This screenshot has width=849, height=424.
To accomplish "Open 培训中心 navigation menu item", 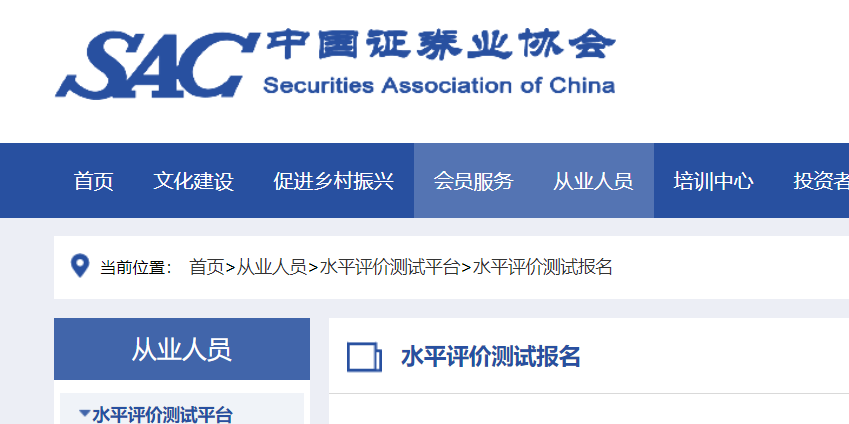I will click(x=713, y=181).
